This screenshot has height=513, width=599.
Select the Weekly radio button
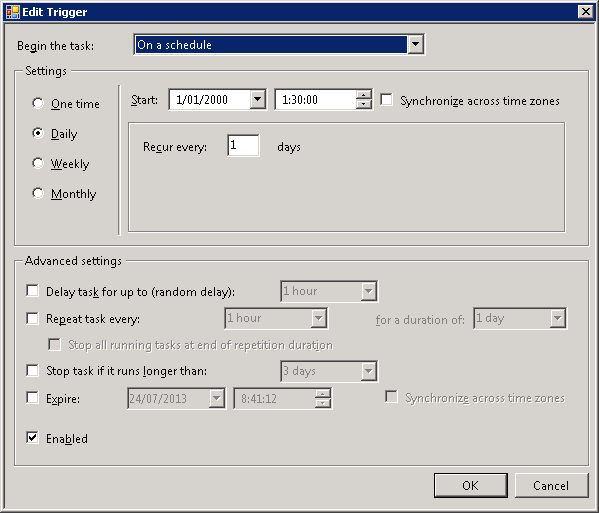point(38,163)
